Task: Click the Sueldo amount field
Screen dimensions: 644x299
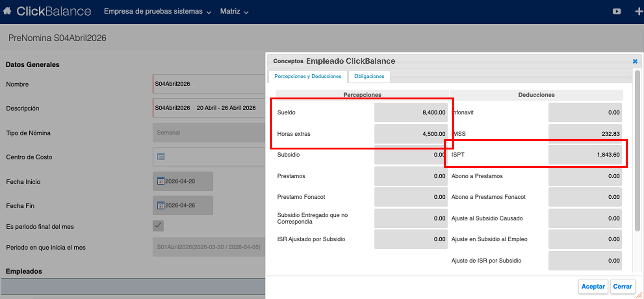Action: 411,112
